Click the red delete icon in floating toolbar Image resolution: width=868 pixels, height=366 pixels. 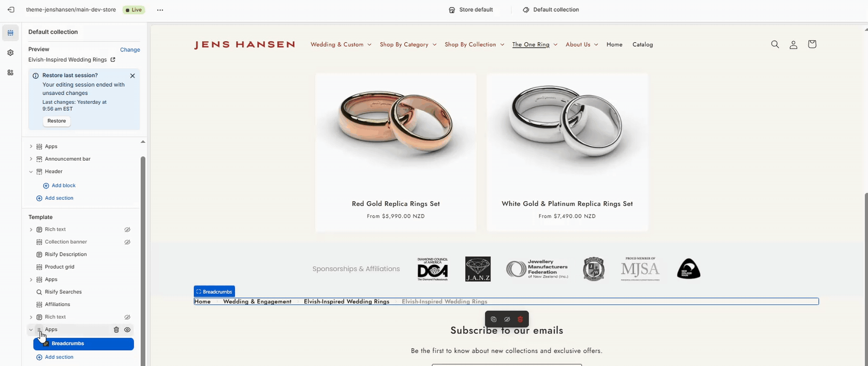520,319
